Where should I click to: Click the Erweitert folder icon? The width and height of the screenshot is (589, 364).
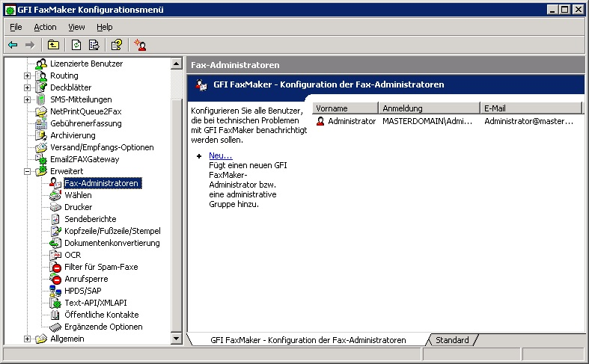click(41, 171)
